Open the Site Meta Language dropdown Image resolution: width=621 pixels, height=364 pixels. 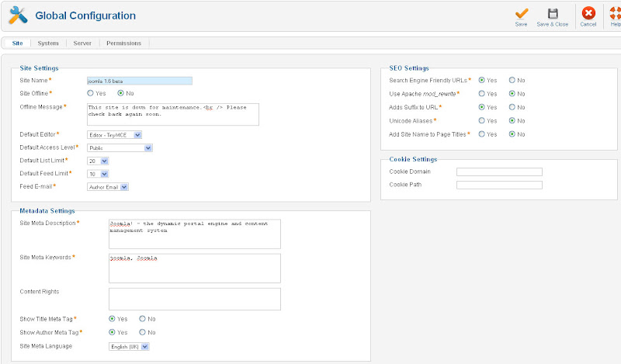[x=129, y=347]
